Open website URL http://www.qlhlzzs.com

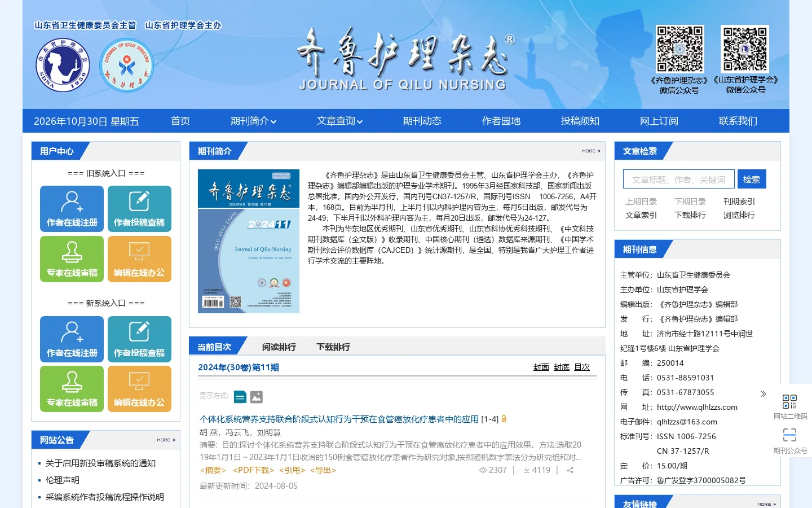[x=697, y=407]
